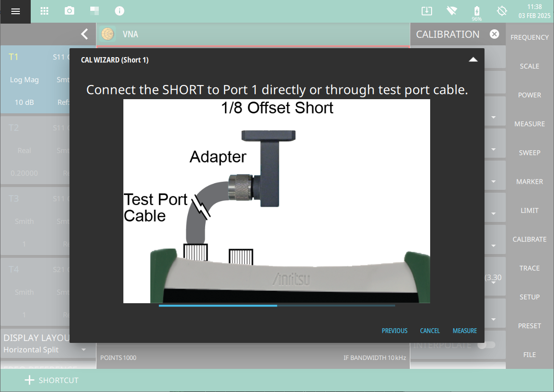
Task: Click the GPS status icon
Action: tap(502, 11)
